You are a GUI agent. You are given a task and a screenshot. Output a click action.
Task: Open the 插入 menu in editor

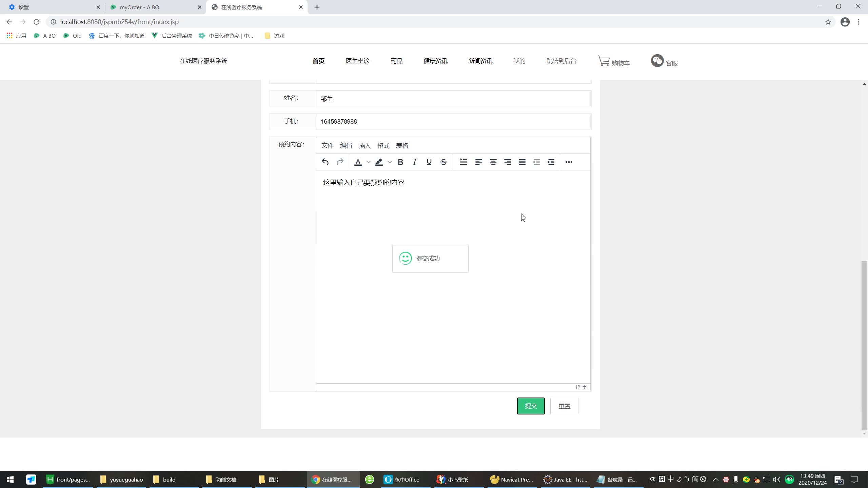[364, 146]
